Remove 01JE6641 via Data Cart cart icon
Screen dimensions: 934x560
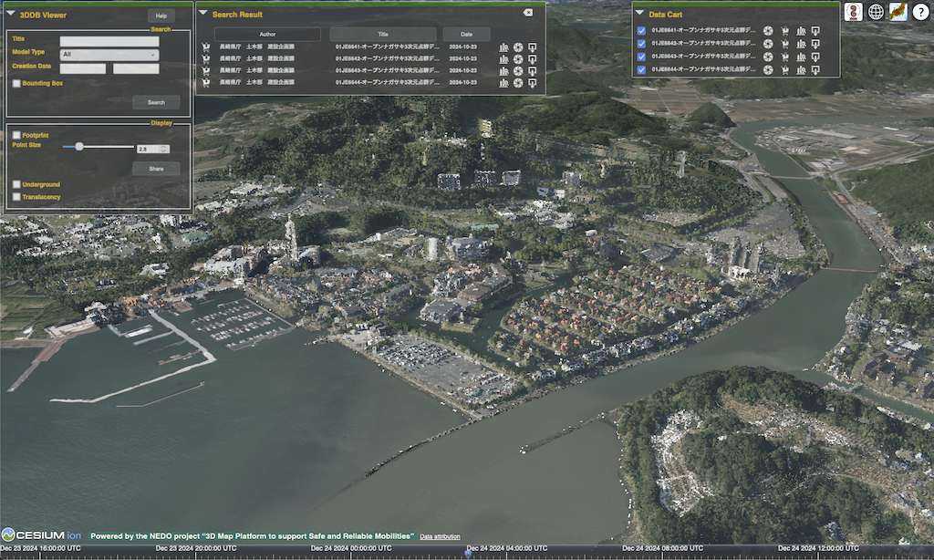[x=785, y=30]
